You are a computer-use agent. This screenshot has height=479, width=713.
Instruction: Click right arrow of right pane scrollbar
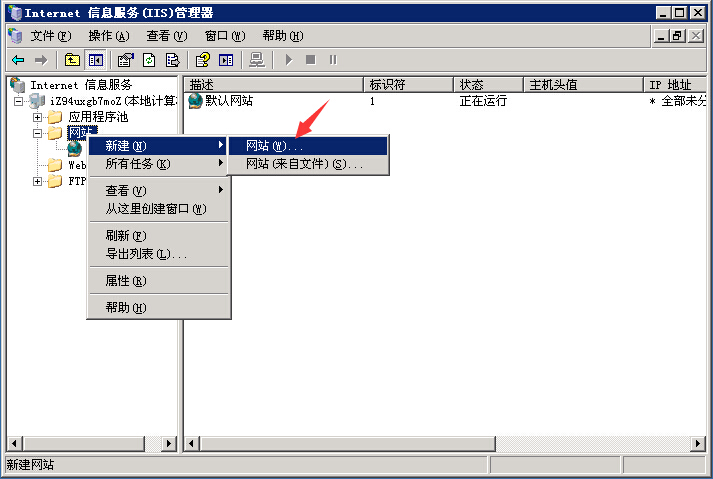[x=697, y=443]
